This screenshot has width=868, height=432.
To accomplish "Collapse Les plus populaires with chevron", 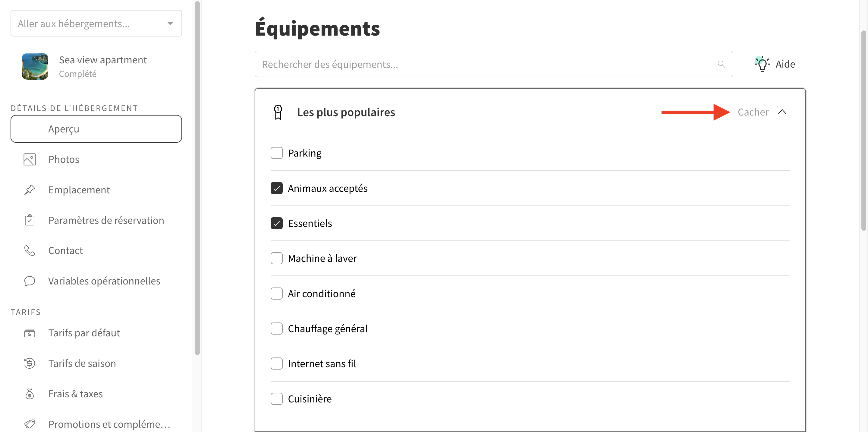I will click(x=782, y=112).
